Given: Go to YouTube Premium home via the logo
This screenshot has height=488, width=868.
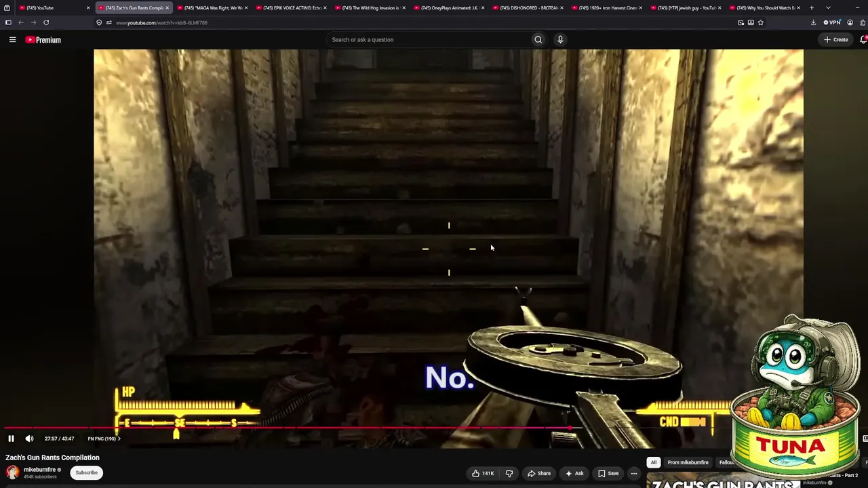Looking at the screenshot, I should click(43, 40).
